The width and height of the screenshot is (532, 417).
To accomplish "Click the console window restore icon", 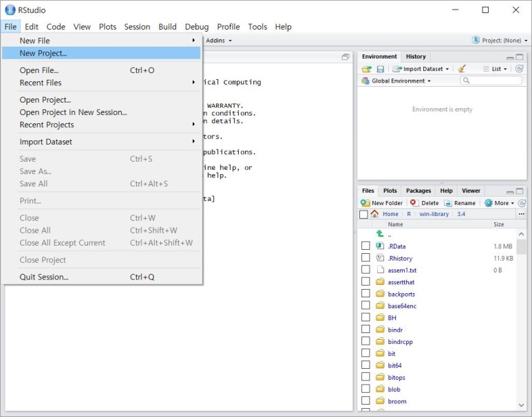I will pos(345,57).
